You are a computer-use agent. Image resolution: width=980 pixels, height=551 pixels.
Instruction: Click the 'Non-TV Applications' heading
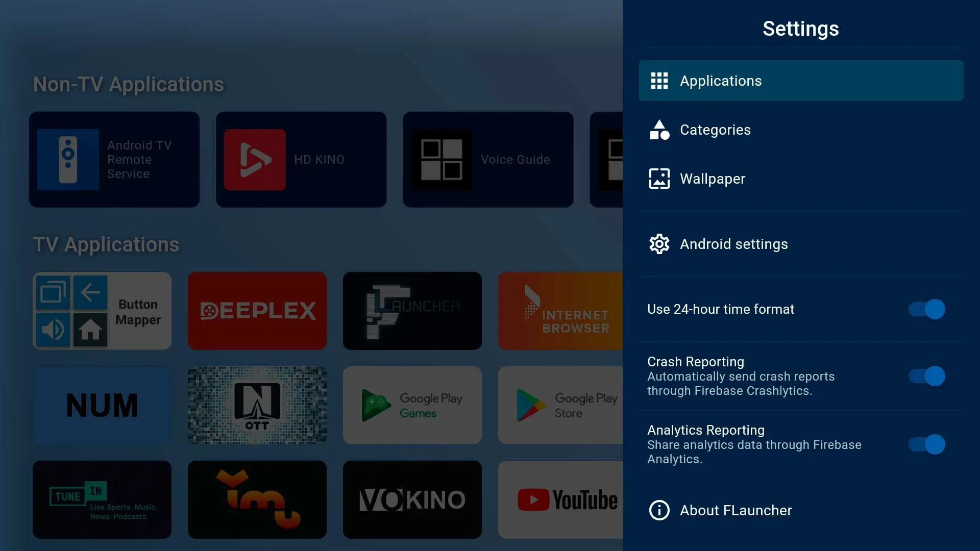click(129, 84)
